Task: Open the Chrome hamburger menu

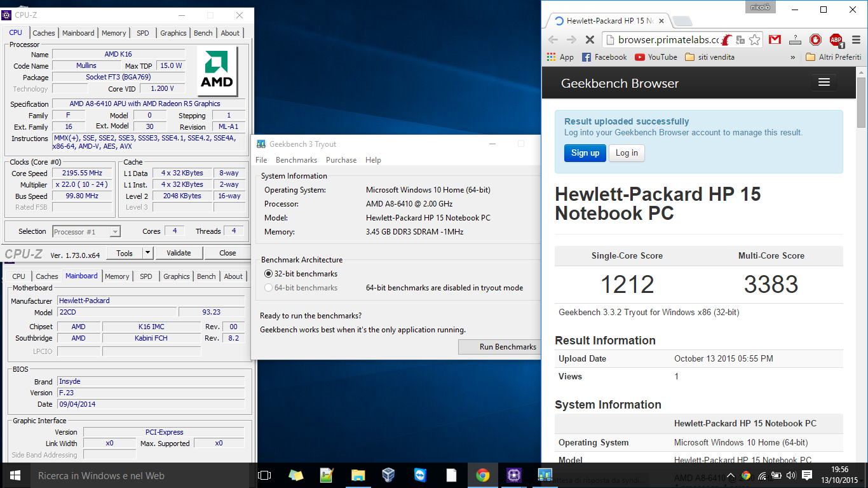Action: point(855,39)
